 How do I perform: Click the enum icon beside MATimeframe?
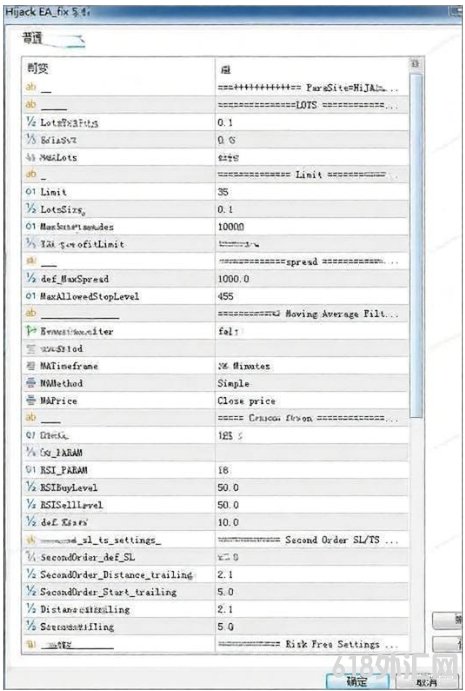click(30, 366)
